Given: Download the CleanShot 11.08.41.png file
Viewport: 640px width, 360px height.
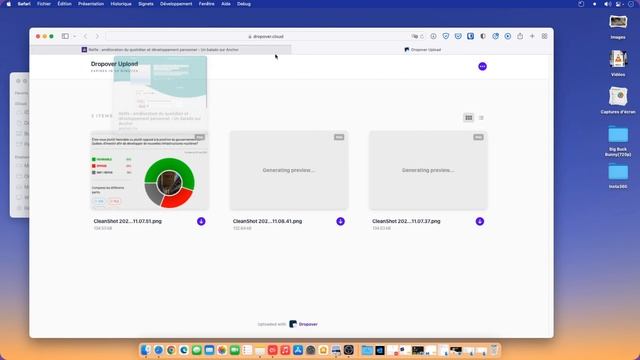Looking at the screenshot, I should 340,221.
